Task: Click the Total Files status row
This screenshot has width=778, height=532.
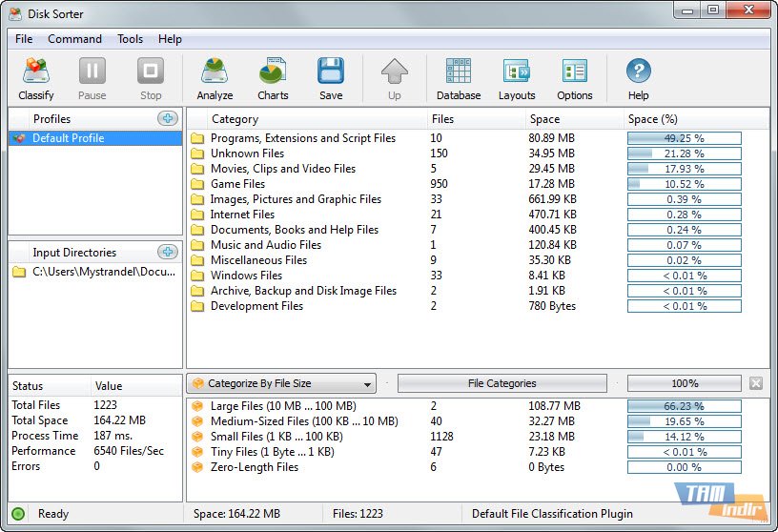Action: (x=95, y=405)
